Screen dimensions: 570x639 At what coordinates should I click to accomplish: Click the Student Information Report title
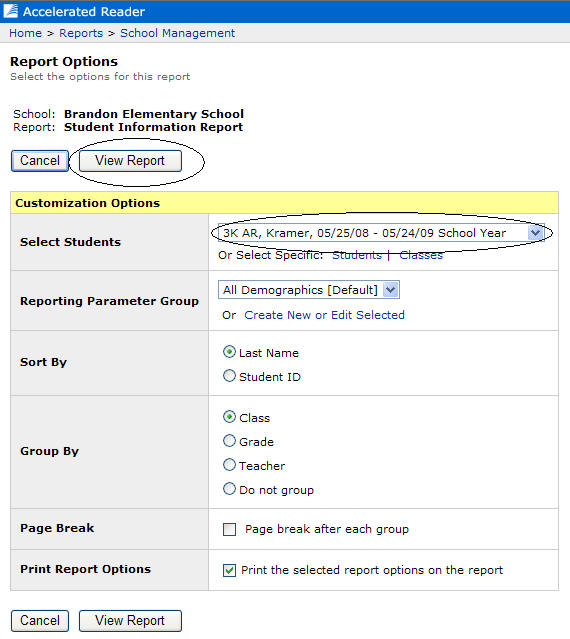point(154,127)
